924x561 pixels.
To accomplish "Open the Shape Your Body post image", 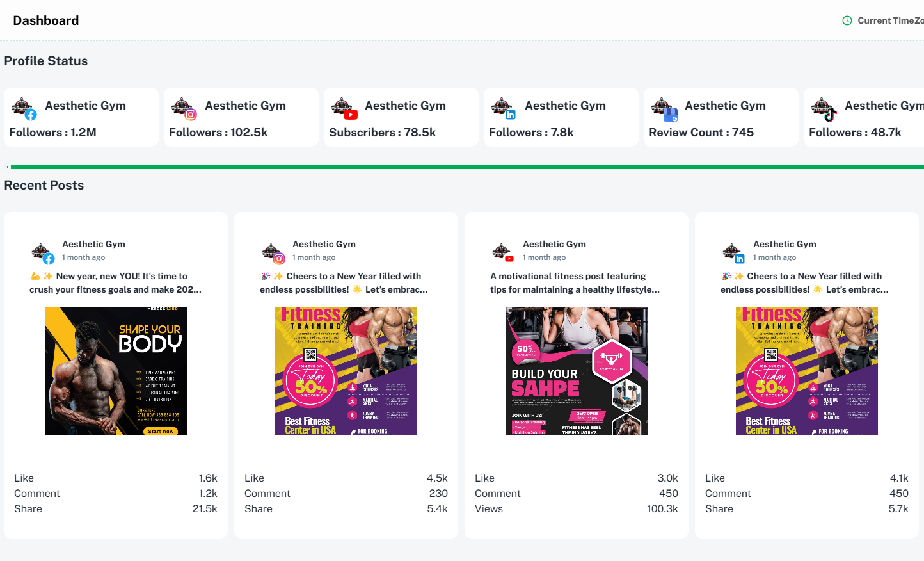I will click(x=116, y=371).
